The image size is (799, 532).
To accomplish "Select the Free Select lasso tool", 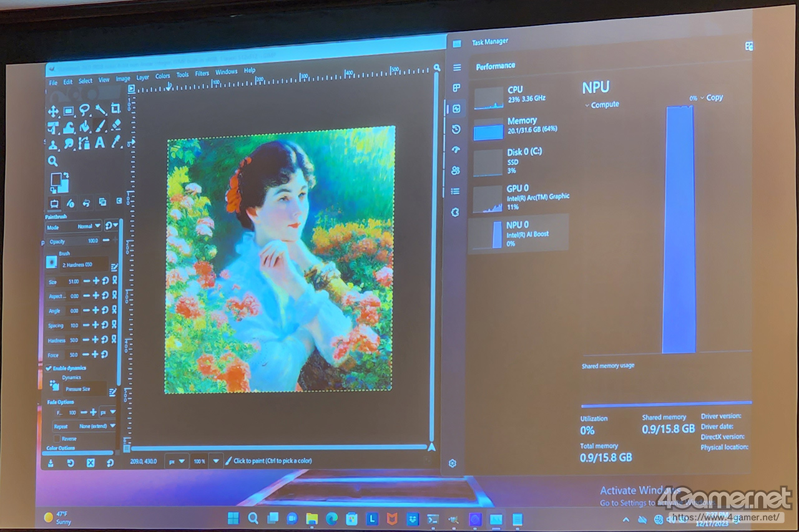I will pyautogui.click(x=84, y=110).
